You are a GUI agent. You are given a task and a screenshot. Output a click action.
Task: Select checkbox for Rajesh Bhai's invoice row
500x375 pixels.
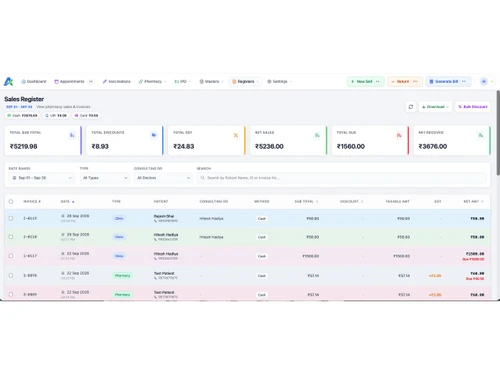coord(11,218)
